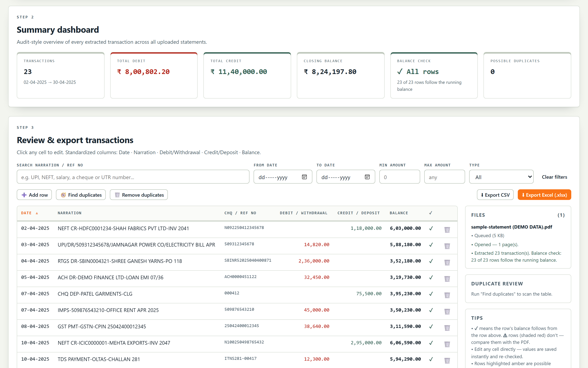Edit ref cell SBINR52025040400871
588x368 pixels.
coord(248,260)
